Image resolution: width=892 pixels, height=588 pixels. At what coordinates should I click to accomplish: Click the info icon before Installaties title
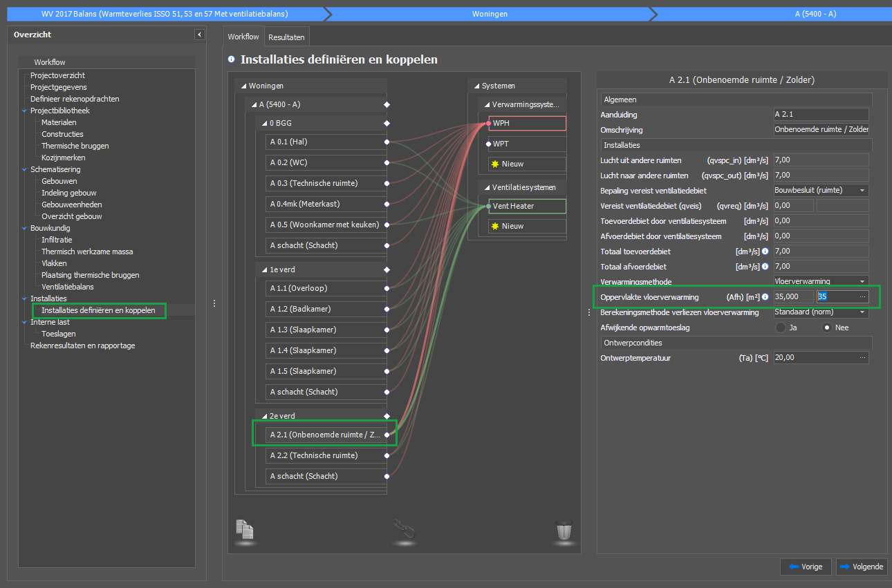pyautogui.click(x=231, y=60)
